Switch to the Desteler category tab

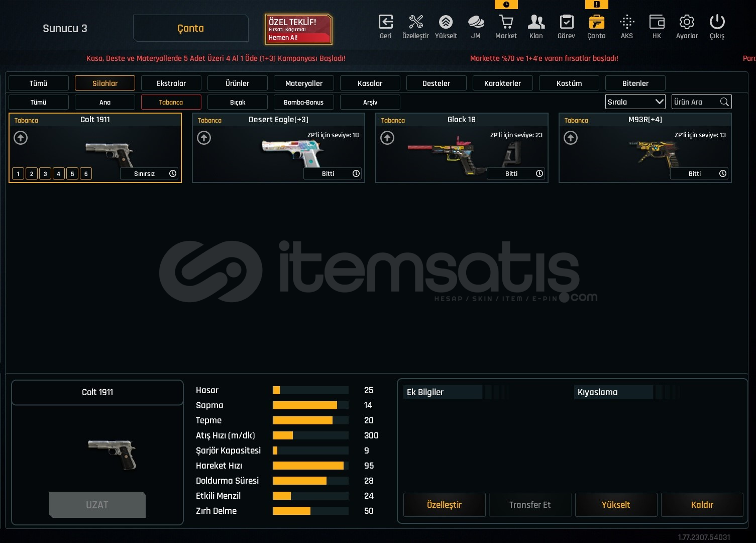click(437, 83)
